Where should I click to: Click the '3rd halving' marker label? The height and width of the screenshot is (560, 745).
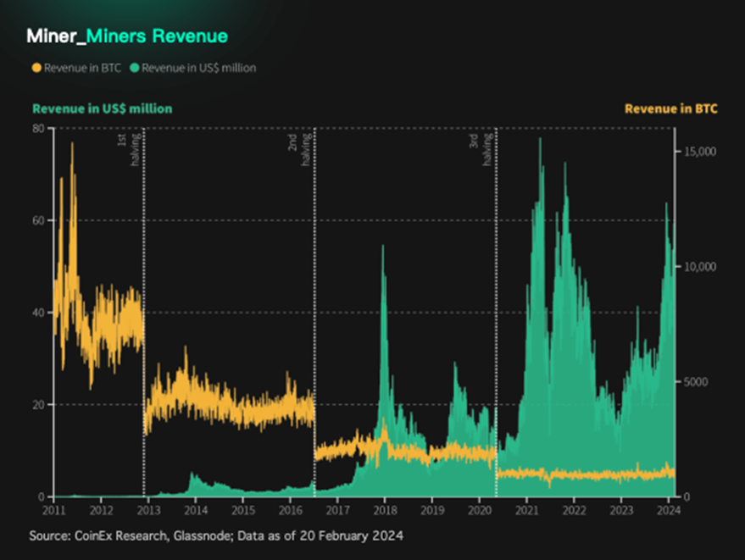481,150
